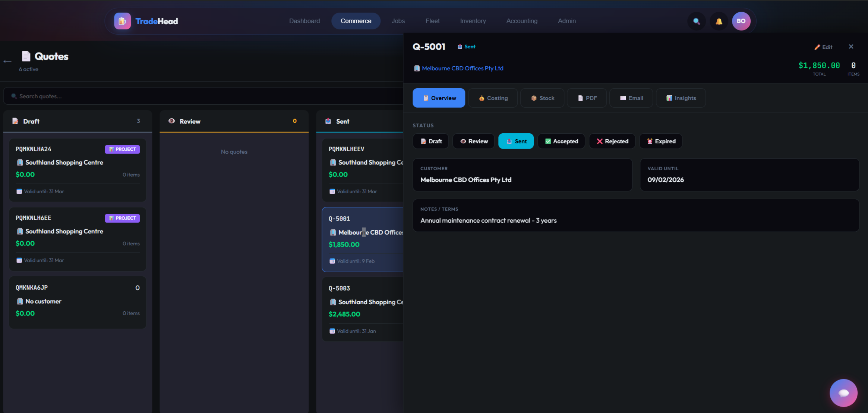Close the Q-5001 detail panel

[851, 47]
